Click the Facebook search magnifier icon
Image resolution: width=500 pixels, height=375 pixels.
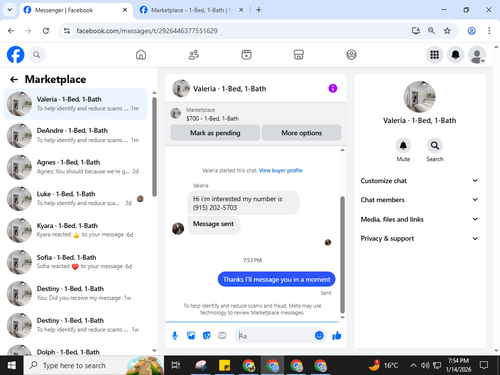tap(37, 55)
